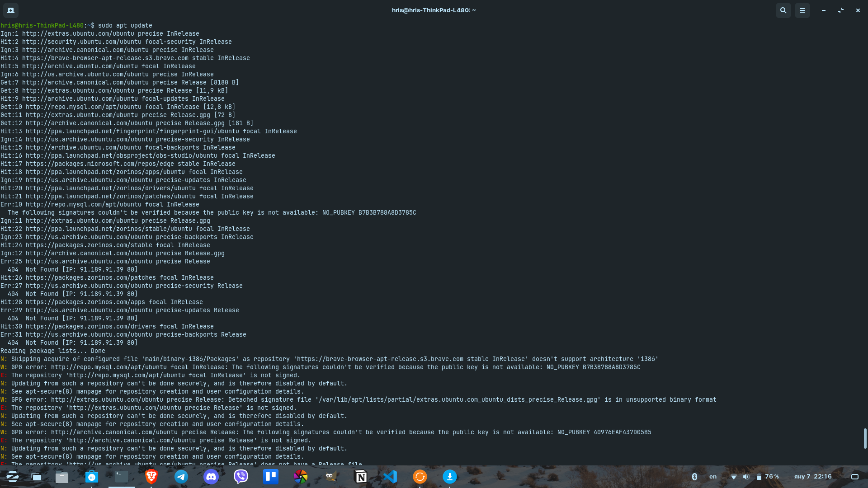Screen dimensions: 868x488
Task: Launch Brave browser from taskbar
Action: pos(151,477)
